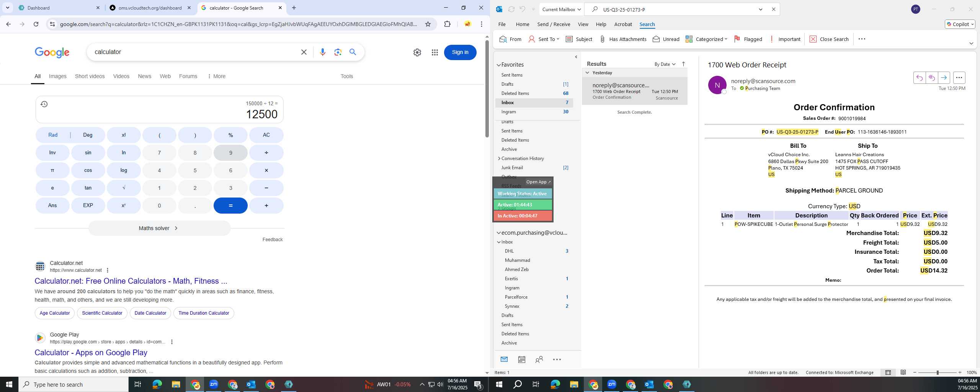Image resolution: width=980 pixels, height=392 pixels.
Task: Start voice search with microphone icon
Action: 323,52
